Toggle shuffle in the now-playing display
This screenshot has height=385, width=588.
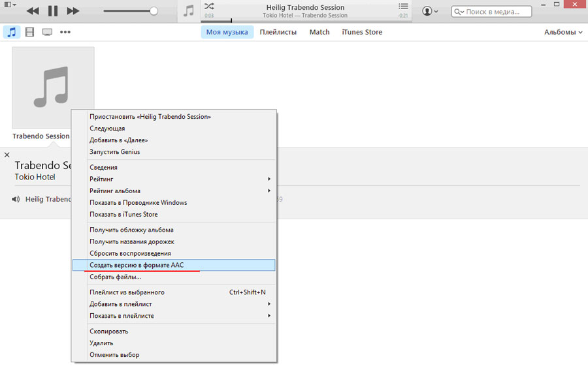pos(209,7)
